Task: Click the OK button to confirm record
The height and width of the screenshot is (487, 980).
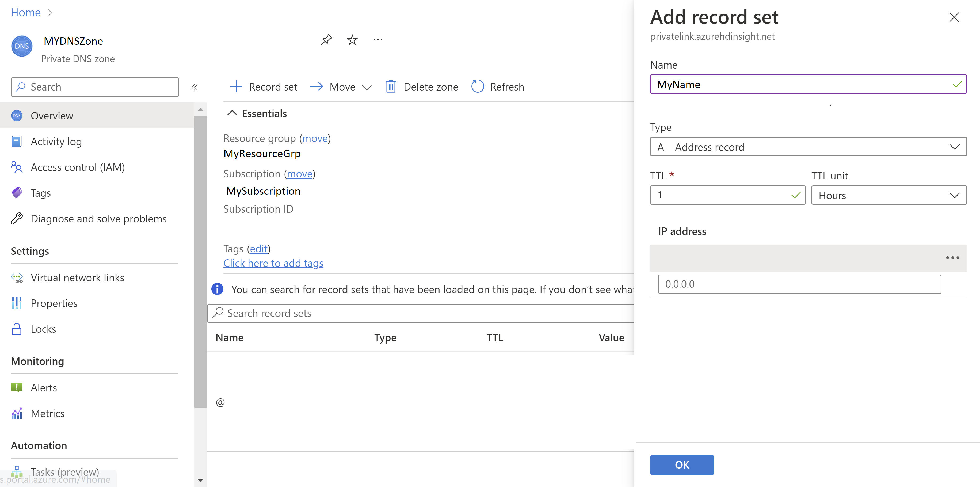Action: click(x=682, y=464)
